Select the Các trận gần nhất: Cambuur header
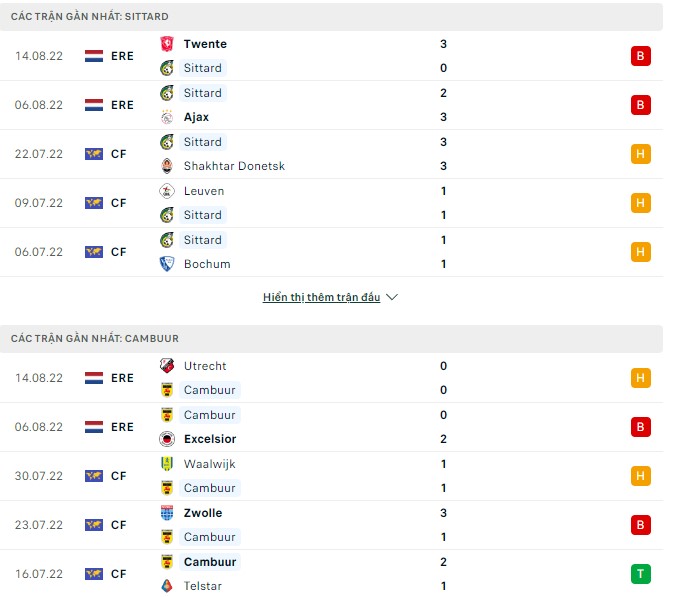673x597 pixels. tap(95, 339)
